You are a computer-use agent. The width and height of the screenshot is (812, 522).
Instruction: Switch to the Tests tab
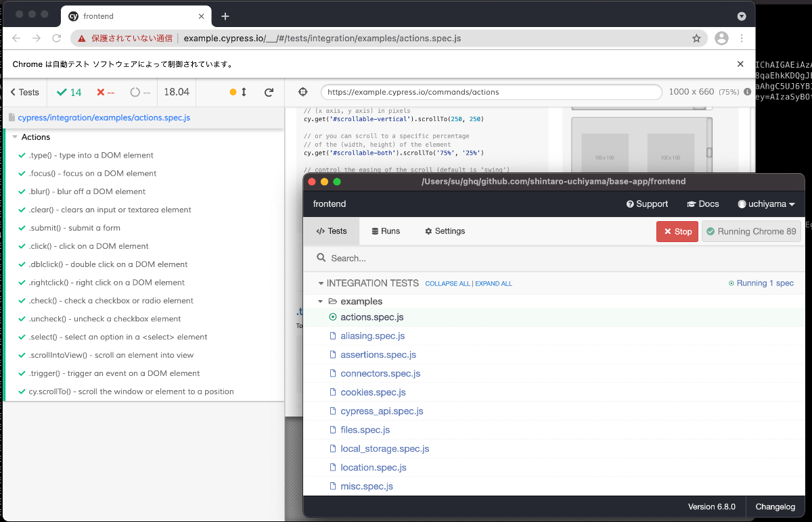click(x=332, y=231)
